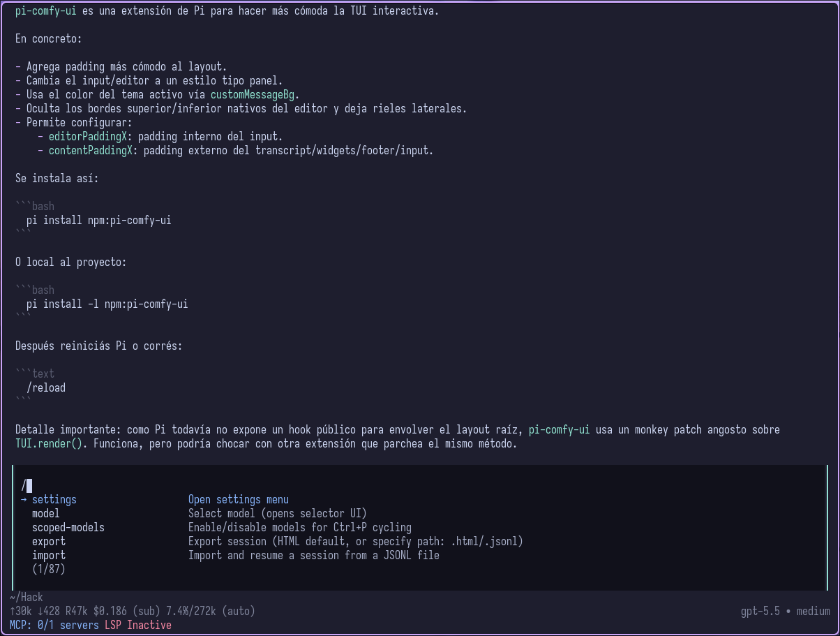The image size is (840, 636).
Task: Select the 'model' command entry
Action: [x=46, y=514]
